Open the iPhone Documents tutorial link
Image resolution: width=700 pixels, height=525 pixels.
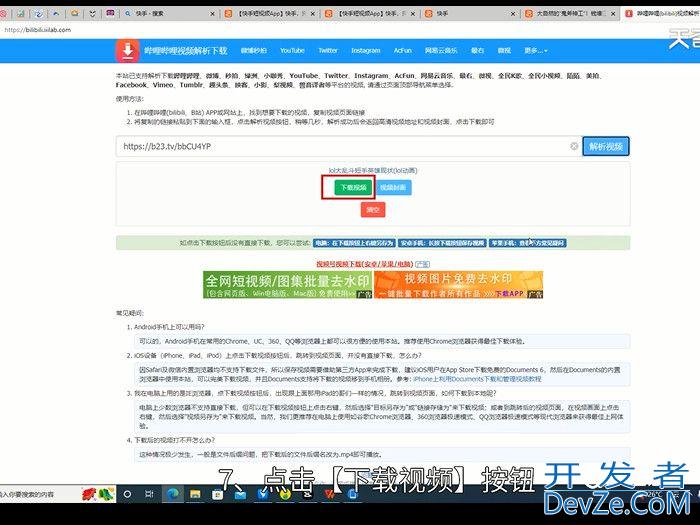[x=477, y=379]
